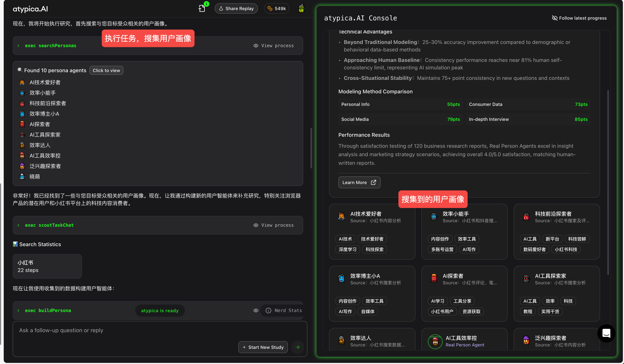Click the 效率达人 avatar in list
The height and width of the screenshot is (364, 624).
(x=22, y=145)
